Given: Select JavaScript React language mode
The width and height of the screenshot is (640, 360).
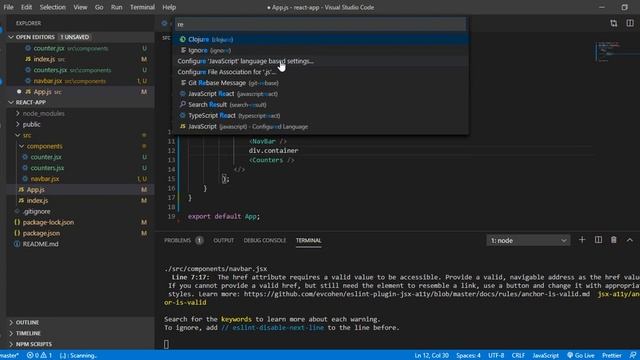Looking at the screenshot, I should tap(320, 94).
